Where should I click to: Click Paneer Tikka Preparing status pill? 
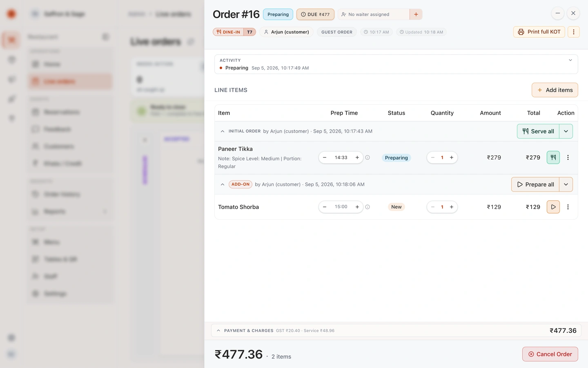coord(396,158)
